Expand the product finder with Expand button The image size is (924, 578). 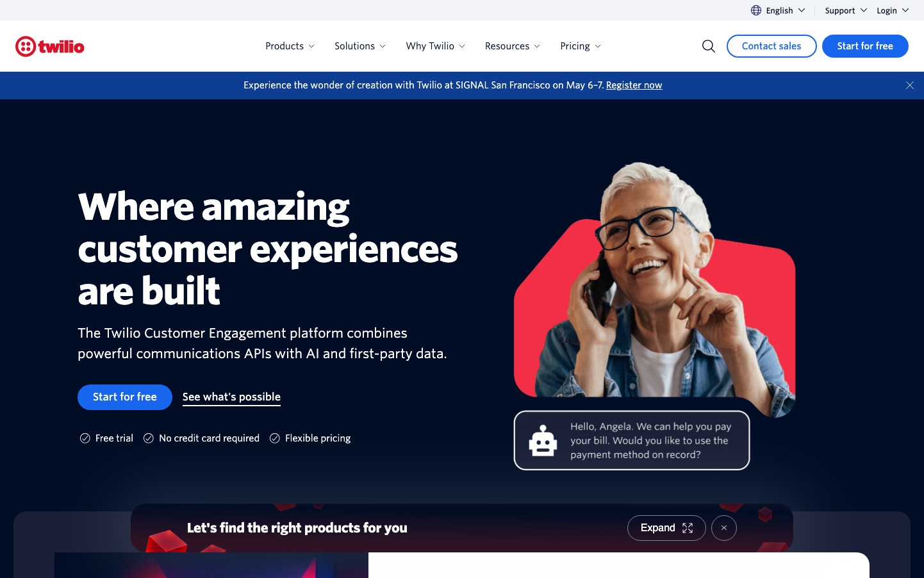click(666, 528)
